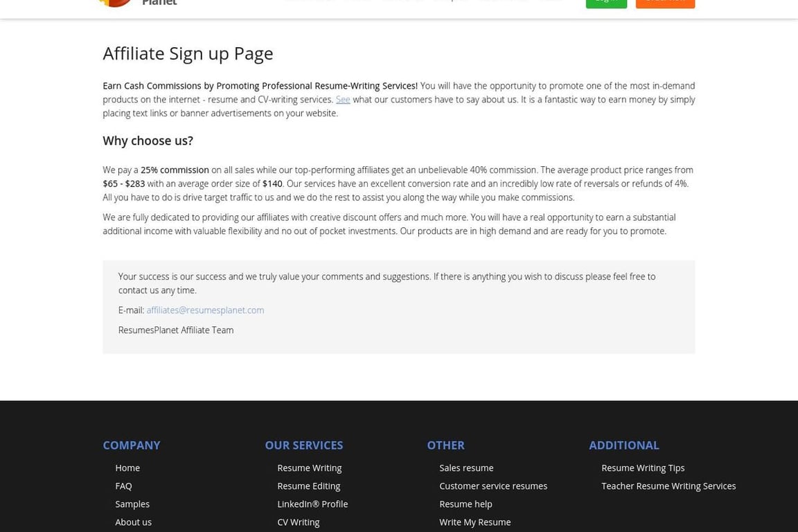Screen dimensions: 798x532
Task: Click the OTHER footer heading
Action: tap(446, 445)
